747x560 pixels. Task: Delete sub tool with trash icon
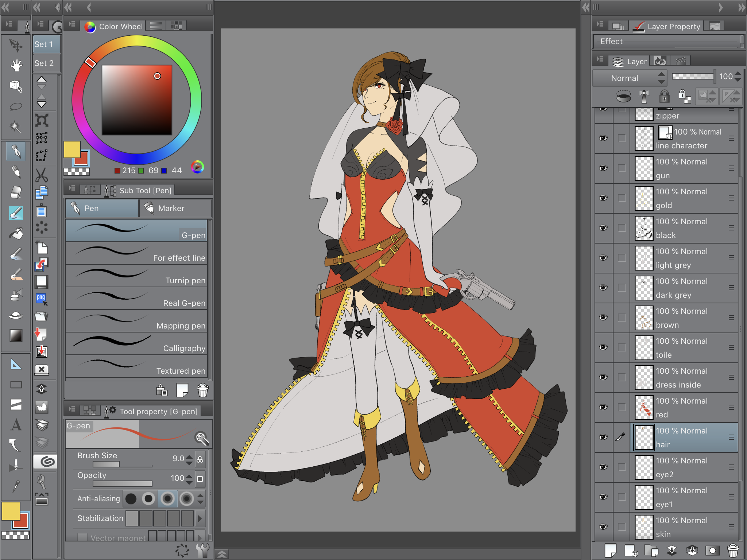point(202,390)
